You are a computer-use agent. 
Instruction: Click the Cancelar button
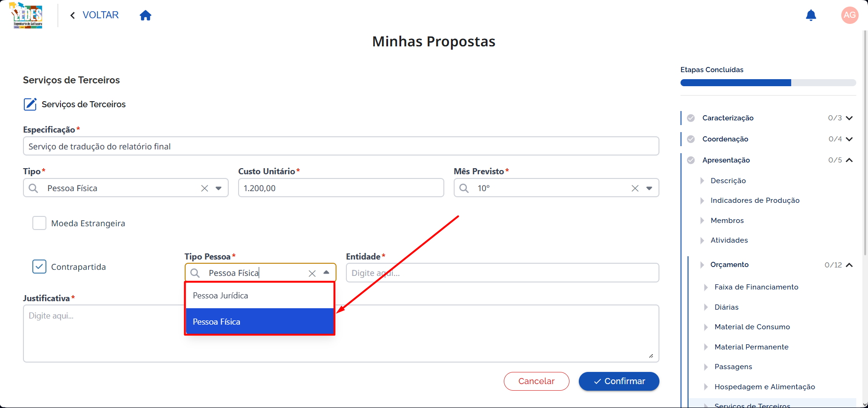(537, 381)
